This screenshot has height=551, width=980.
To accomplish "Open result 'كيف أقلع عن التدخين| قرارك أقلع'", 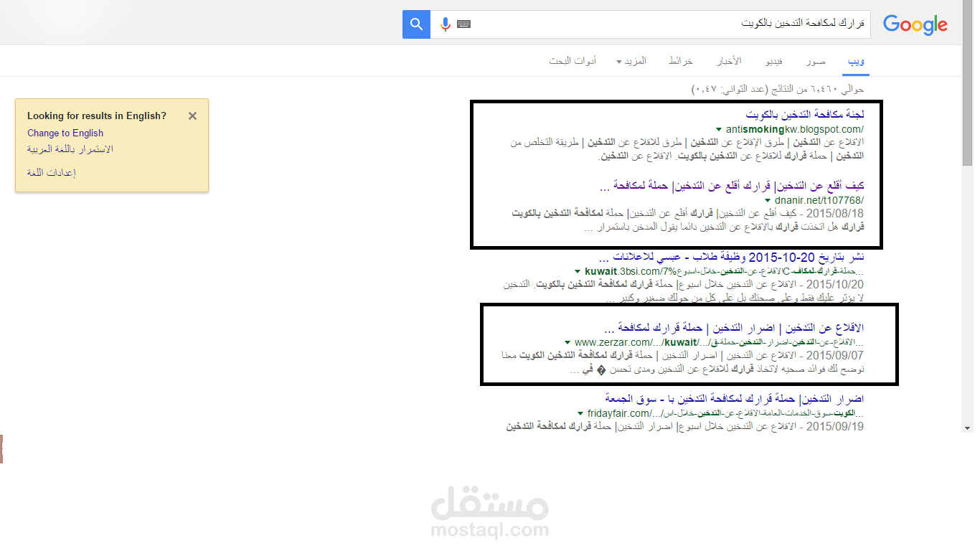I will (731, 186).
